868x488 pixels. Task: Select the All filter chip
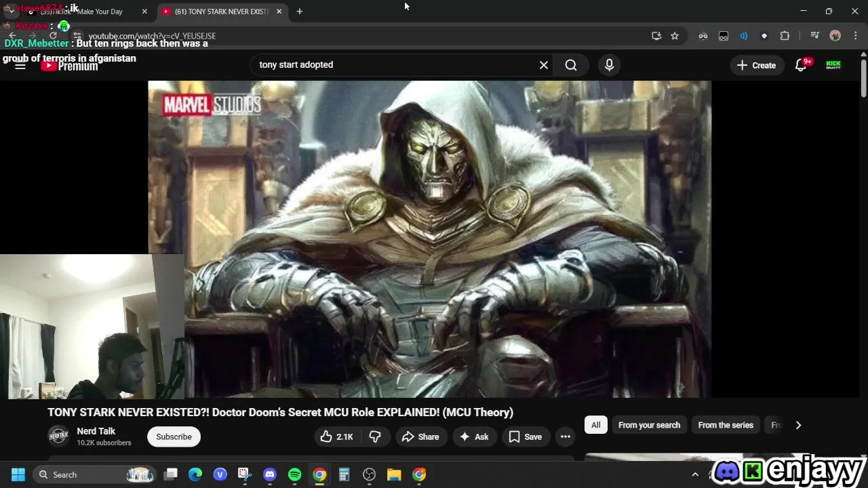click(595, 425)
